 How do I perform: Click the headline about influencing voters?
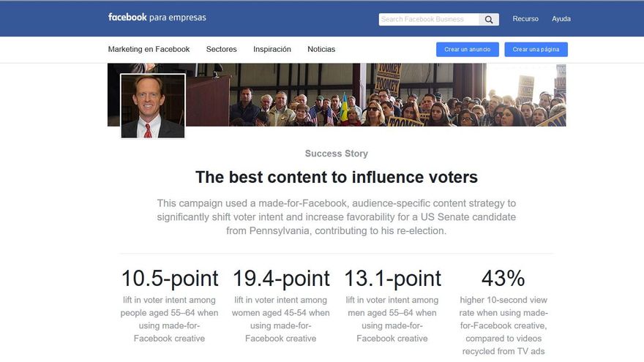click(x=337, y=177)
